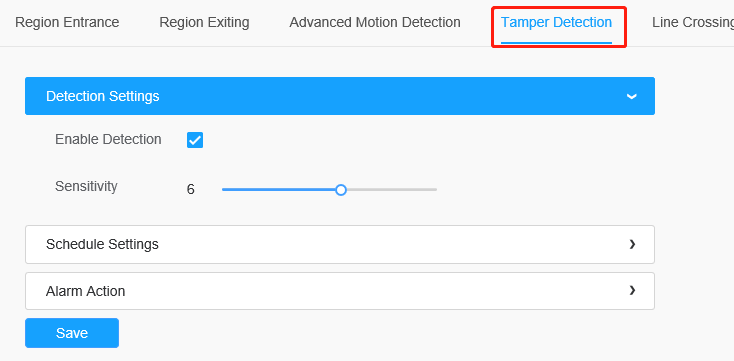Click the gray unfilled part of Sensitivity slider

pyautogui.click(x=391, y=190)
